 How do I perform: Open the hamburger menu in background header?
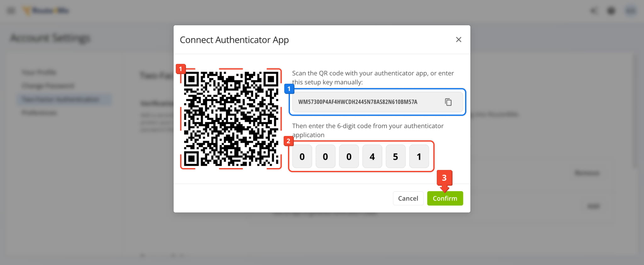(11, 11)
